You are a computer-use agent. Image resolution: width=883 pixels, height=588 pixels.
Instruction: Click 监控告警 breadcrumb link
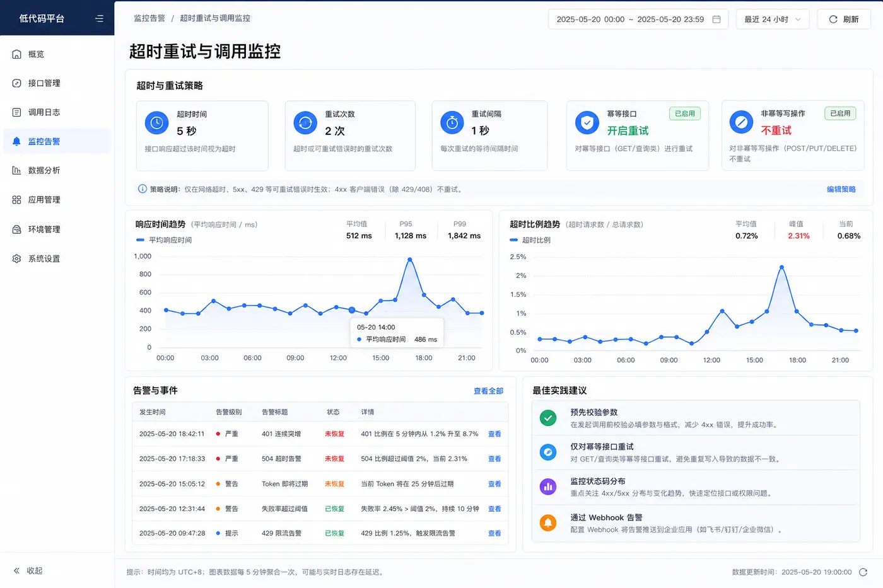coord(149,18)
